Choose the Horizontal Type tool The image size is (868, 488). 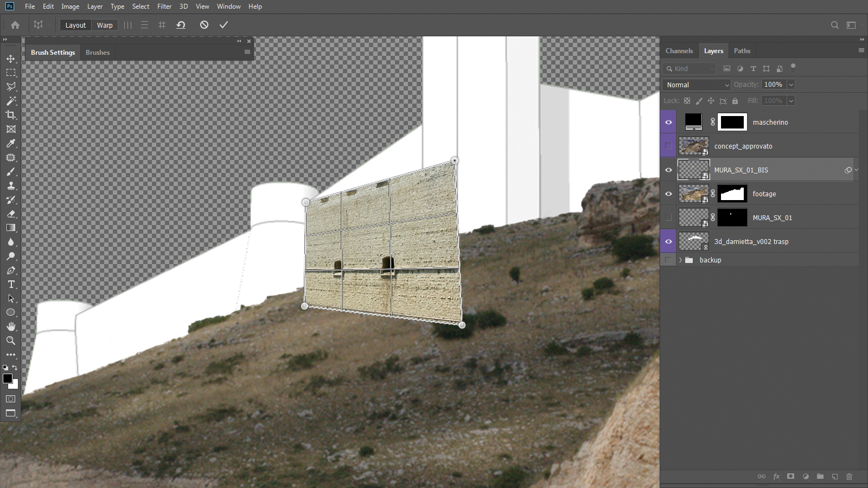[11, 284]
